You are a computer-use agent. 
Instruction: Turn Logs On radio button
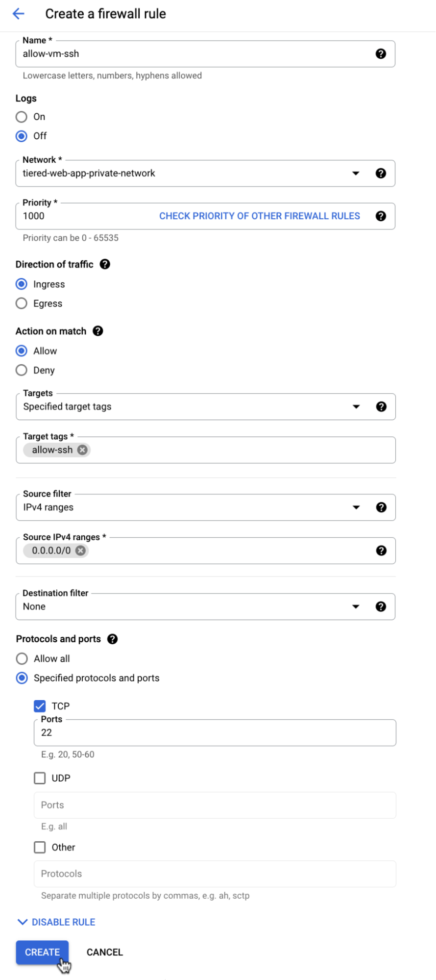point(22,117)
